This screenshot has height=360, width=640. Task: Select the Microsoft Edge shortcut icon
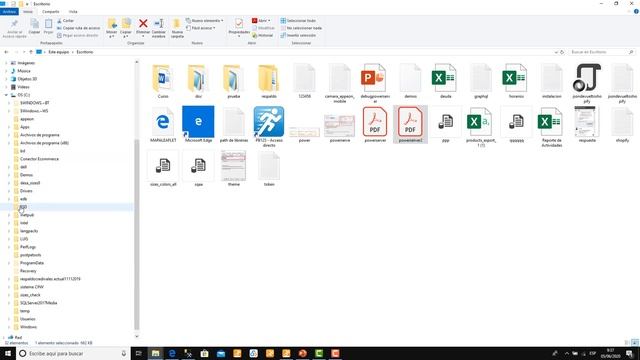point(198,122)
